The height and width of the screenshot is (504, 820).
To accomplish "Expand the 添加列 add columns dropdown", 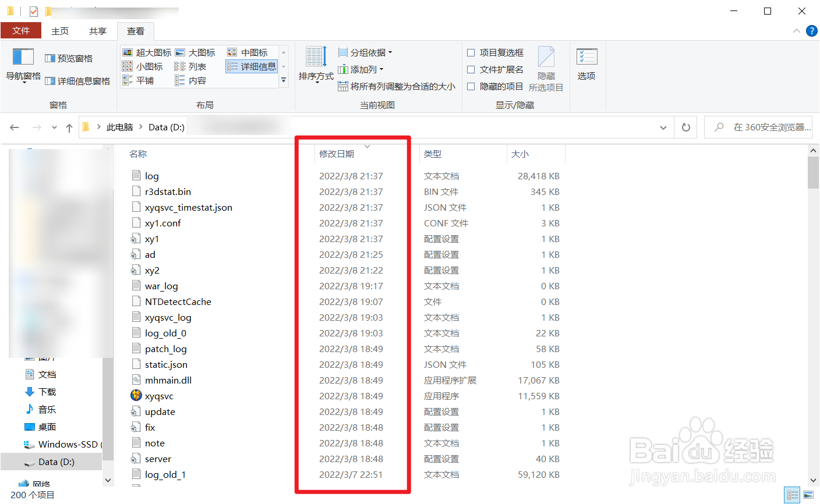I will coord(360,69).
